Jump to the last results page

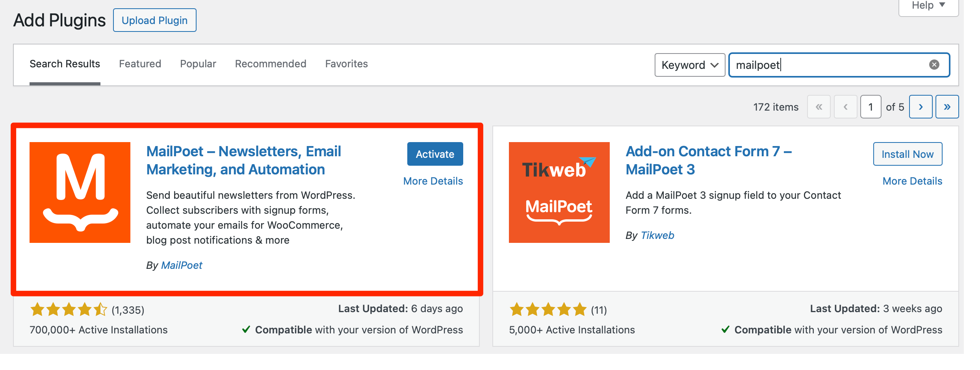(947, 107)
